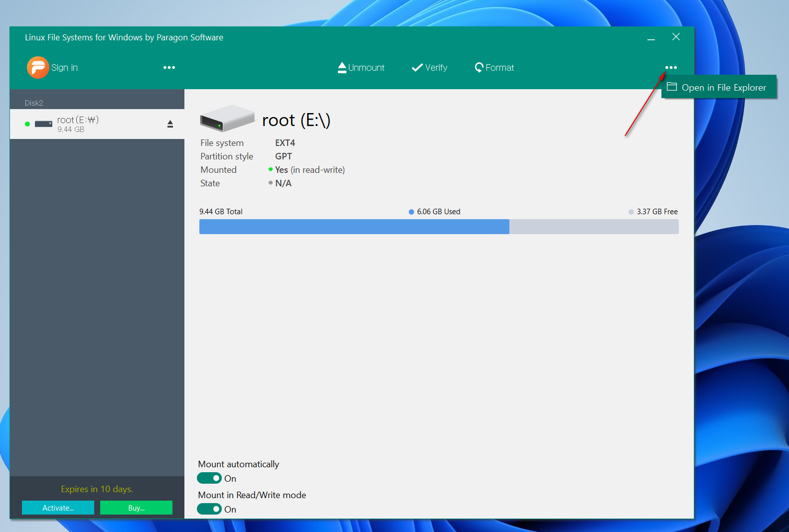The width and height of the screenshot is (789, 532).
Task: Click the large drive image icon
Action: tap(227, 118)
